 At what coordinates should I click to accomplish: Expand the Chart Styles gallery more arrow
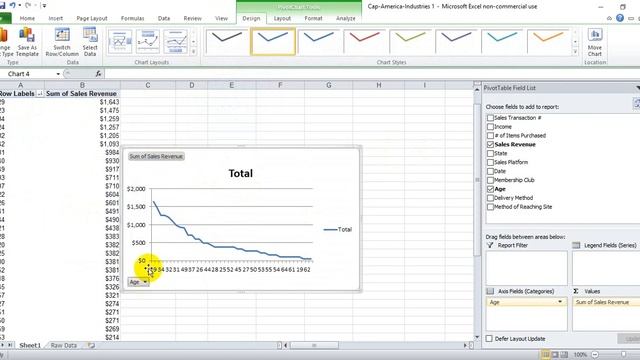575,52
